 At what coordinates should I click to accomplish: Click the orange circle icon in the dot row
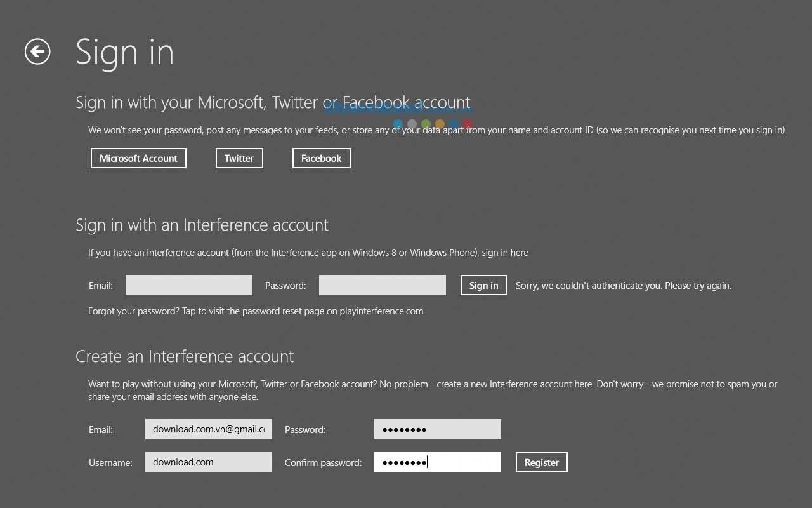[x=440, y=123]
